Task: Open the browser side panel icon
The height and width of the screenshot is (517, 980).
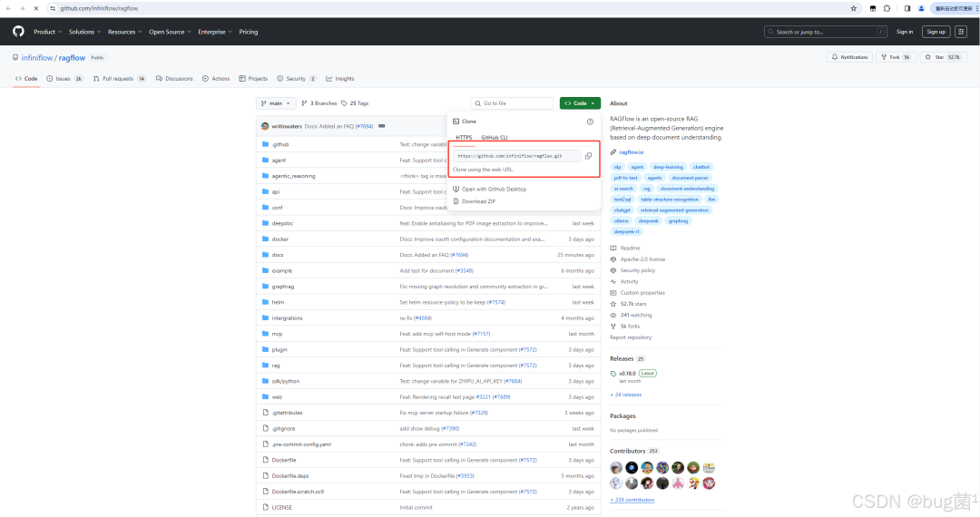Action: 906,8
